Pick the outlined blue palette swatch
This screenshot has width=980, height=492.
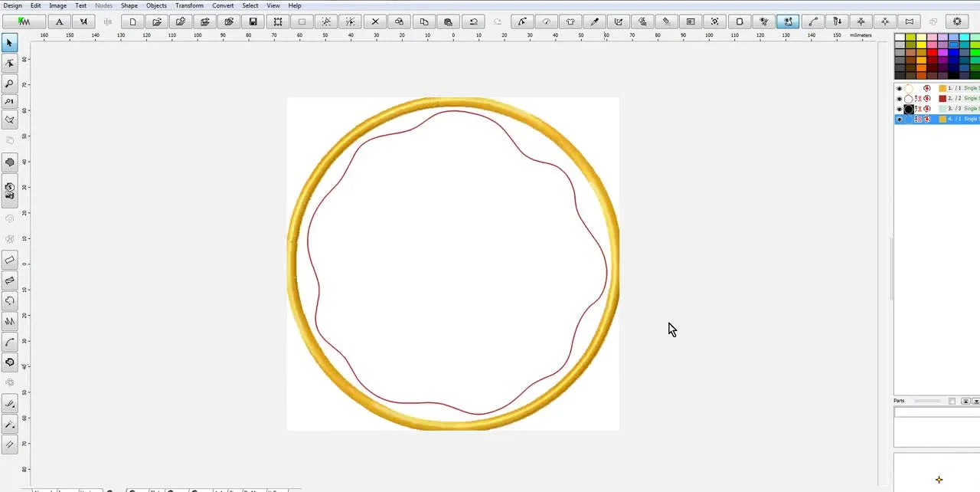click(x=954, y=44)
